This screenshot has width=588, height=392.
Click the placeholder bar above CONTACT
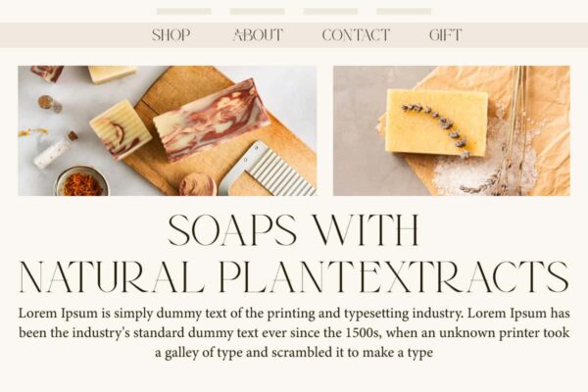(330, 12)
